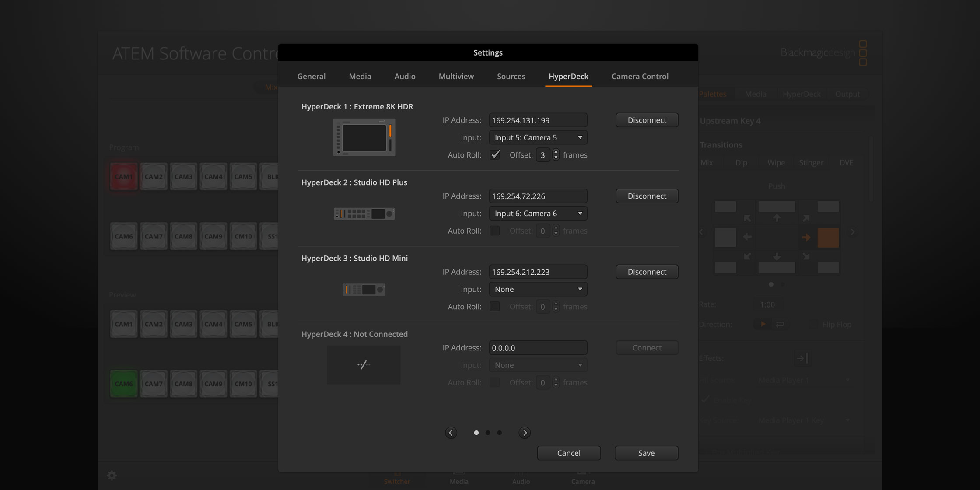Click the Studio HD Mini device icon
The width and height of the screenshot is (980, 490).
(364, 289)
